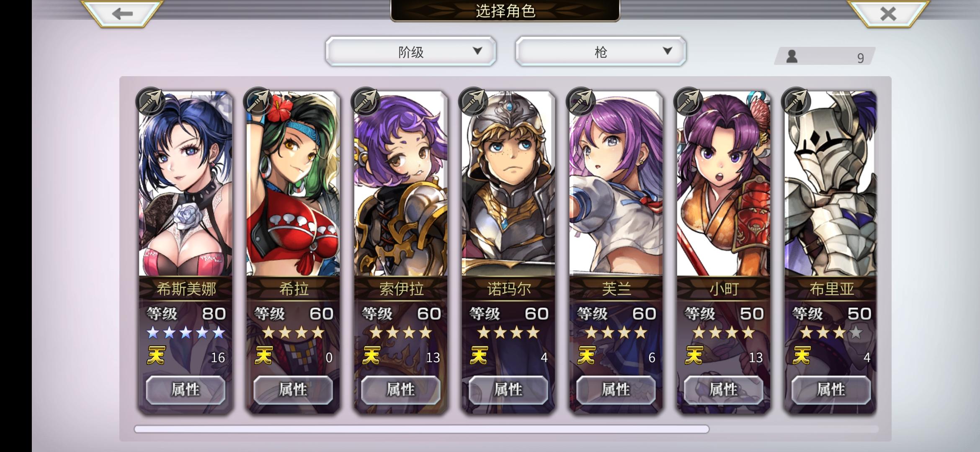Open the 阶级 sort dropdown

[x=411, y=51]
